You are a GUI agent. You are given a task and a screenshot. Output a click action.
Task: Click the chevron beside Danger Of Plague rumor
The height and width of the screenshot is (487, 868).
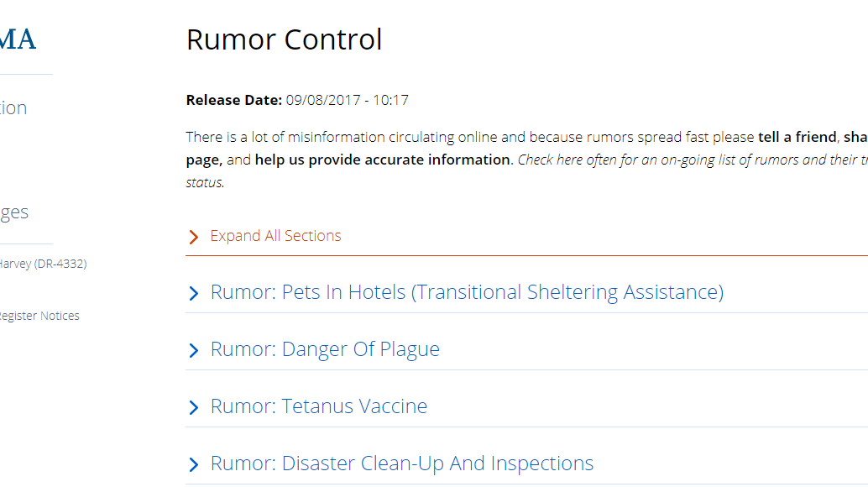pyautogui.click(x=194, y=349)
